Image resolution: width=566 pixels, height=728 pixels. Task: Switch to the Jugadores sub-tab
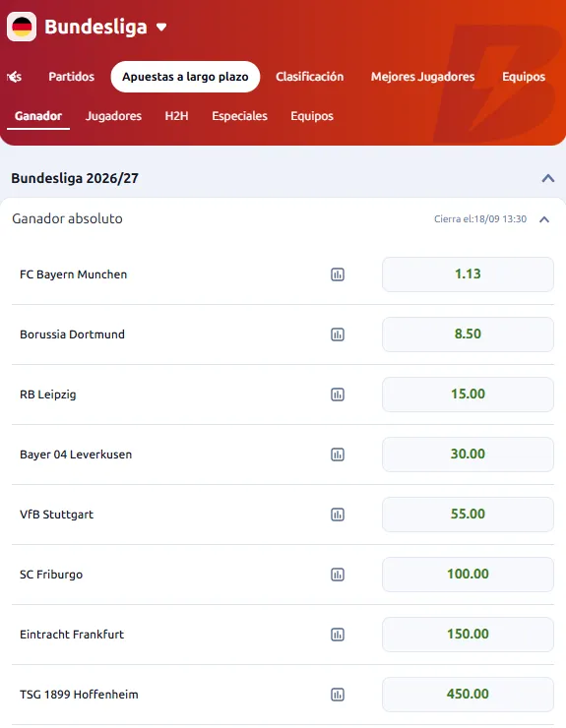coord(113,116)
